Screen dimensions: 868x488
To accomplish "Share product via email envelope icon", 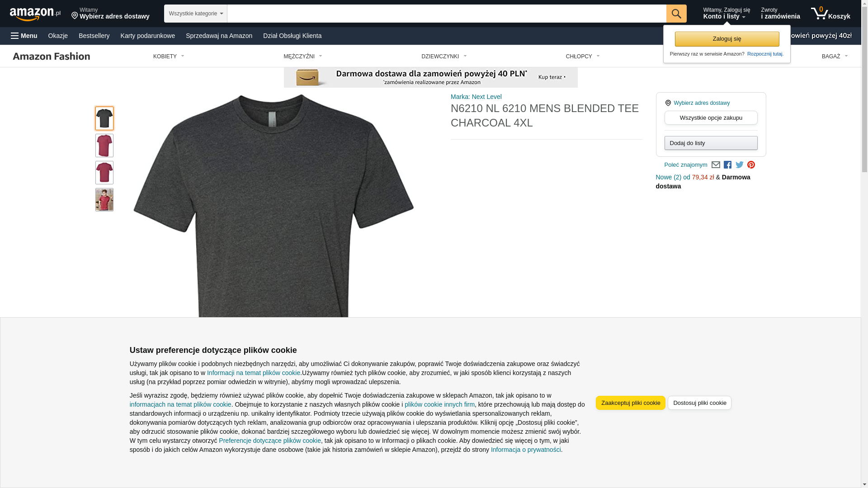I will [x=716, y=165].
